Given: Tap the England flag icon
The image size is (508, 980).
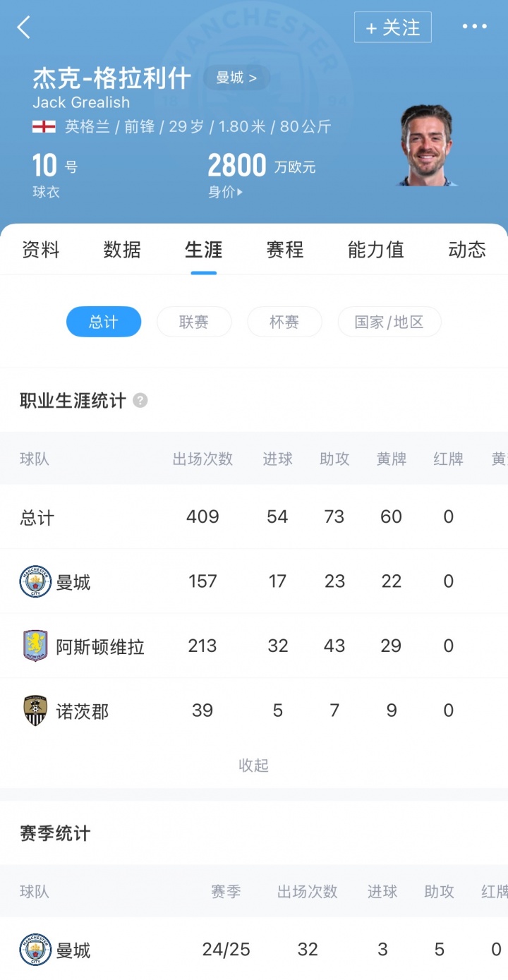Looking at the screenshot, I should coord(44,127).
